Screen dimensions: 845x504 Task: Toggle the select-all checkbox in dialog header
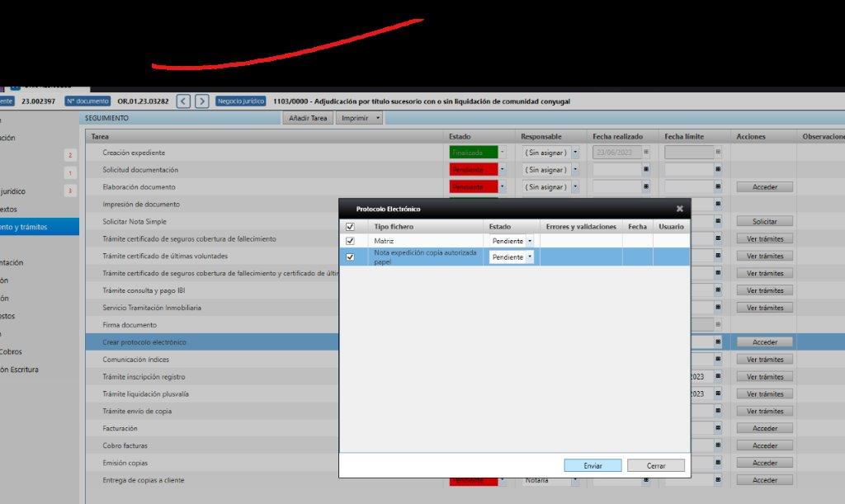[350, 227]
